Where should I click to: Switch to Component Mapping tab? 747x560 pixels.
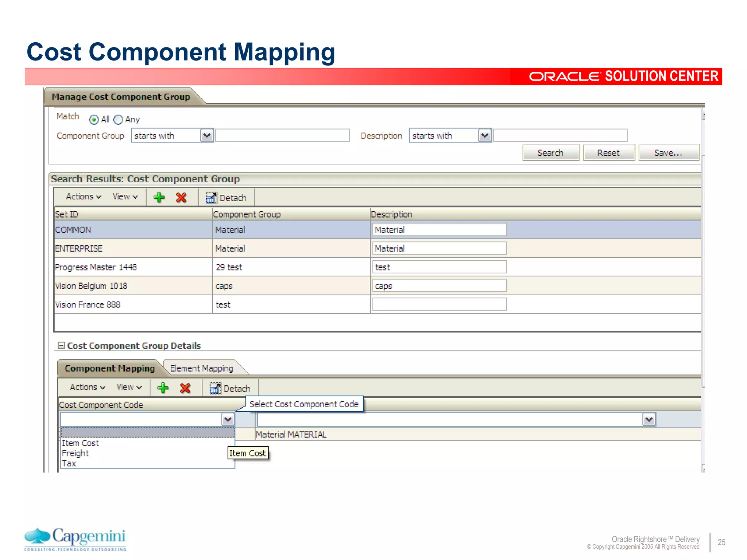pos(110,368)
